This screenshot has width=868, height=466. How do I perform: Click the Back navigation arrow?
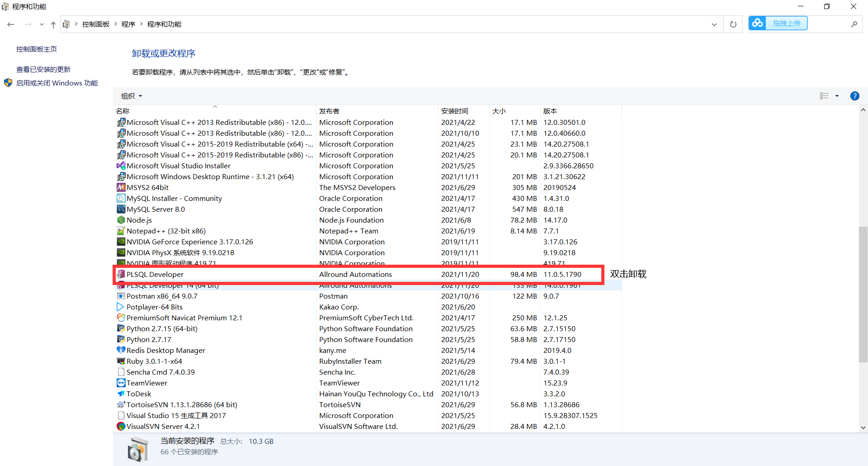(11, 24)
